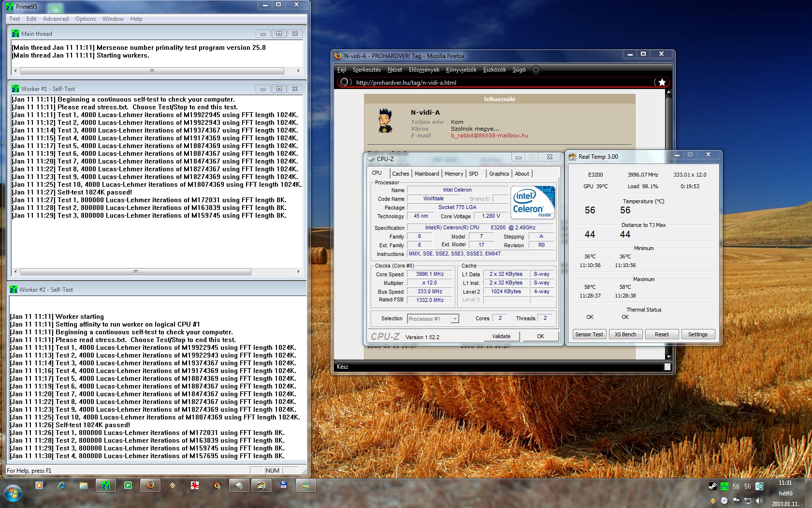This screenshot has width=812, height=508.
Task: Open the teal tray icon beside temperatures
Action: point(759,486)
